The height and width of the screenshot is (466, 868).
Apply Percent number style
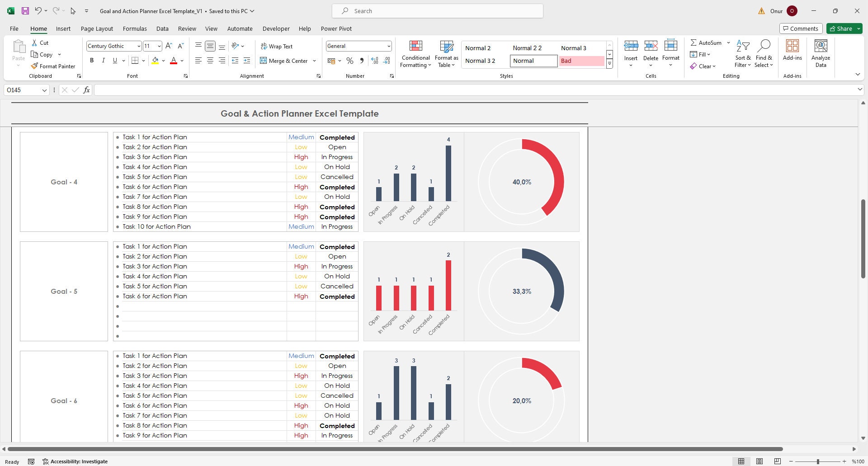[x=349, y=61]
